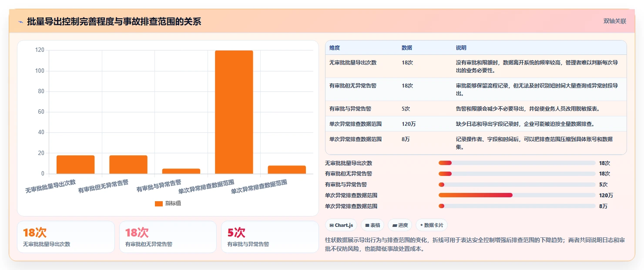The height and width of the screenshot is (270, 644).
Task: Click the progress bar showing 120万
Action: pos(517,195)
